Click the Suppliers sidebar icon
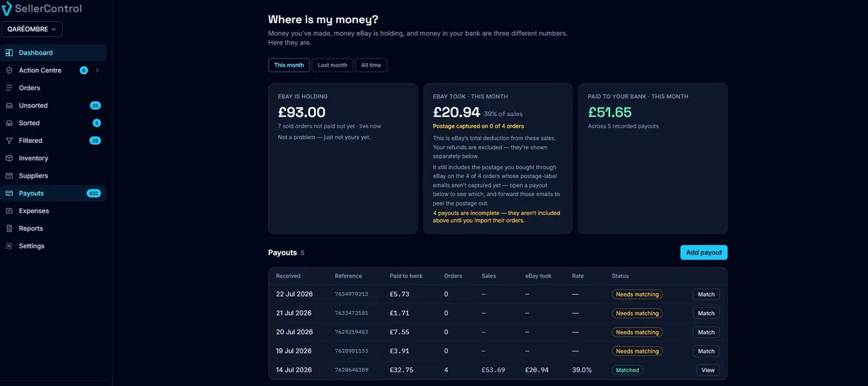This screenshot has width=868, height=386. (x=9, y=175)
